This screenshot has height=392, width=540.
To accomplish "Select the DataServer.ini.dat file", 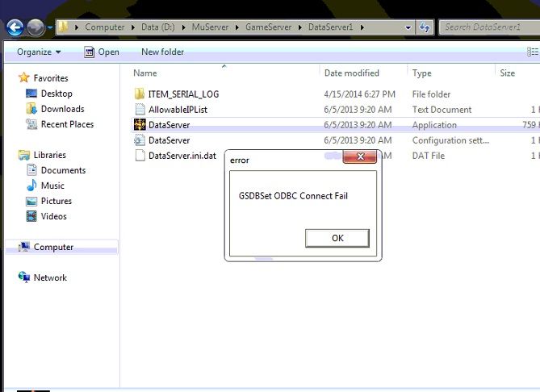I will coord(182,156).
